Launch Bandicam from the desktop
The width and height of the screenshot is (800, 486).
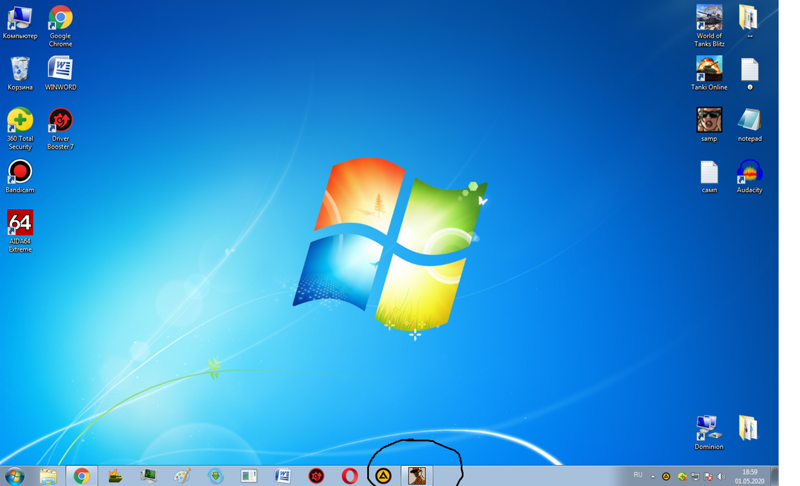click(20, 176)
